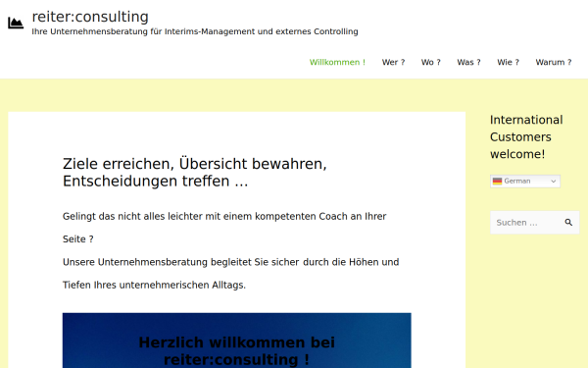Viewport: 588px width, 368px height.
Task: Expand the German language dropdown
Action: (525, 181)
